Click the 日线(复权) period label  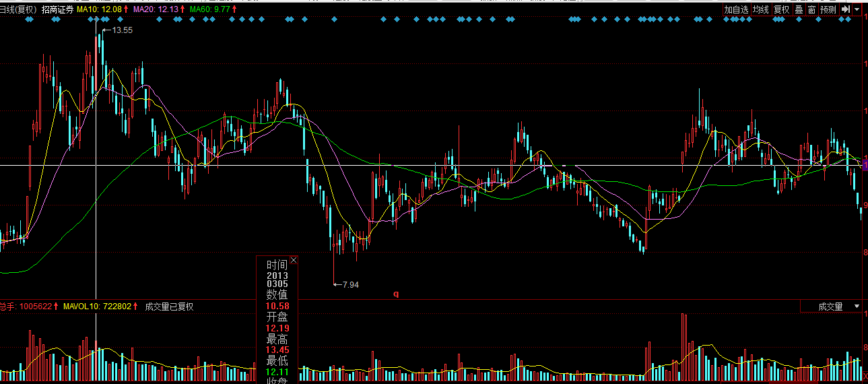(x=18, y=10)
